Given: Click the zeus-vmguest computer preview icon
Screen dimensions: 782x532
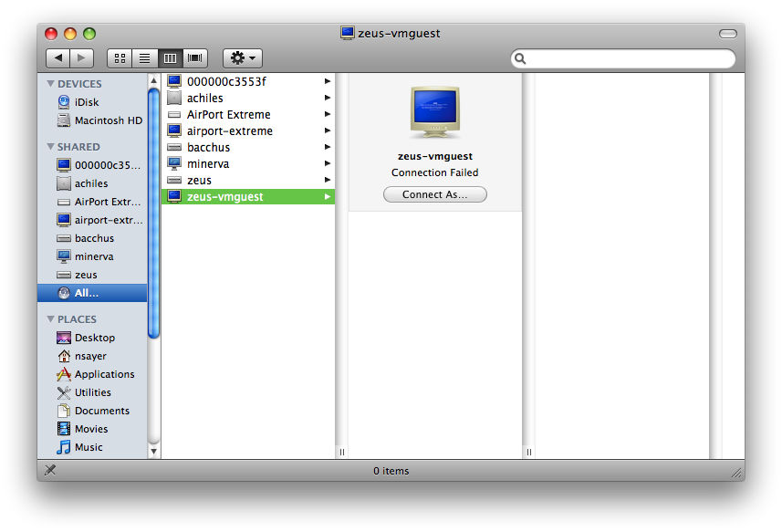Looking at the screenshot, I should coord(435,112).
